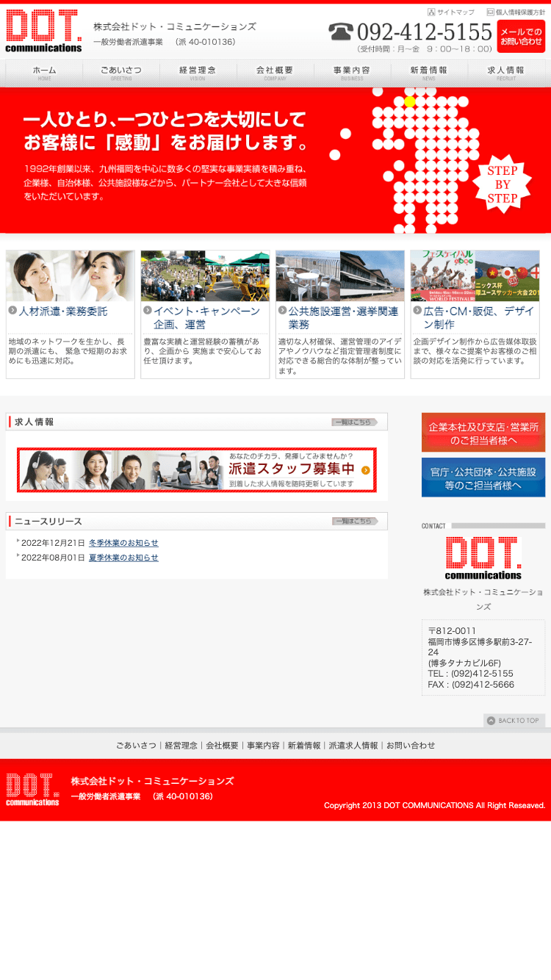Screen dimensions: 551x980
Task: Click 一覧はこちら in the ニュースリリース section
Action: point(354,521)
